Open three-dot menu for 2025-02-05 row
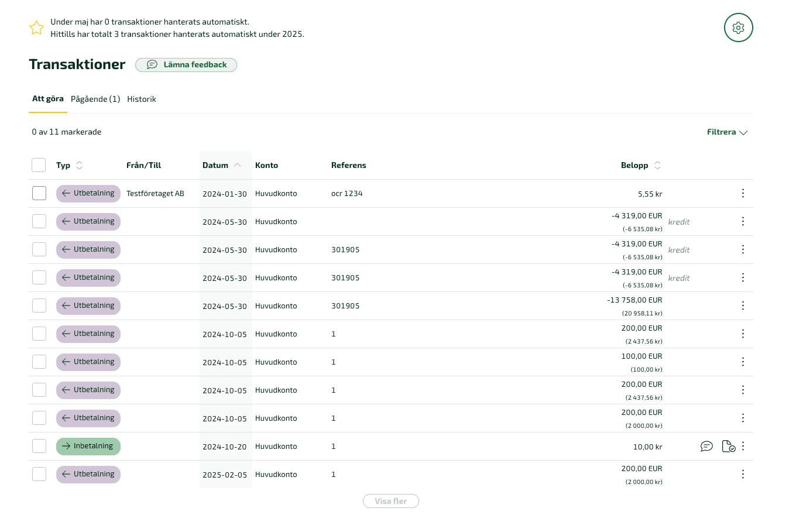The image size is (796, 532). click(x=743, y=474)
